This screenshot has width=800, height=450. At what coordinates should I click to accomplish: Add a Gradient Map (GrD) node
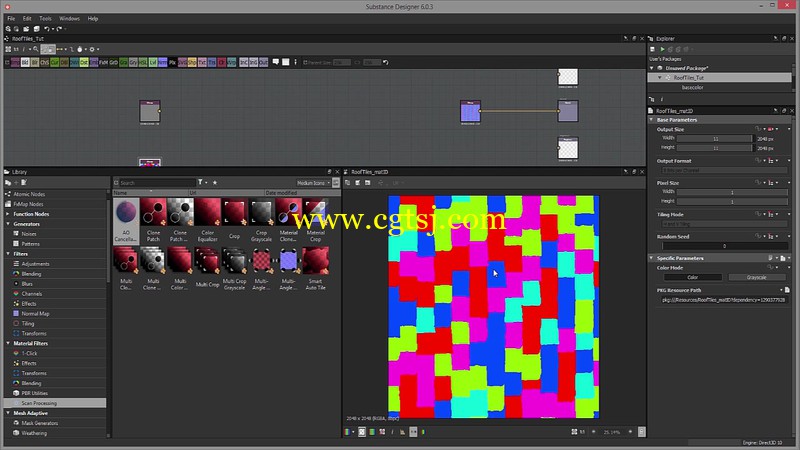114,62
